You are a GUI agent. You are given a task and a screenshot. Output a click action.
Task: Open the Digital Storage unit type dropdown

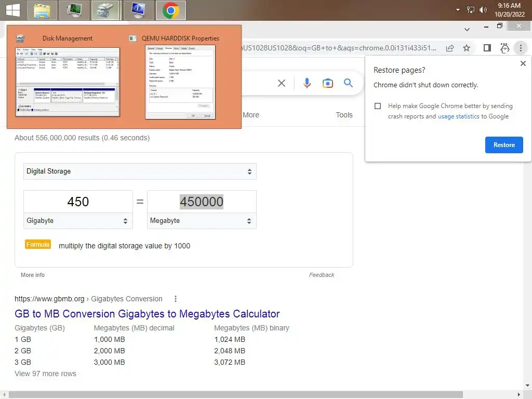click(140, 171)
